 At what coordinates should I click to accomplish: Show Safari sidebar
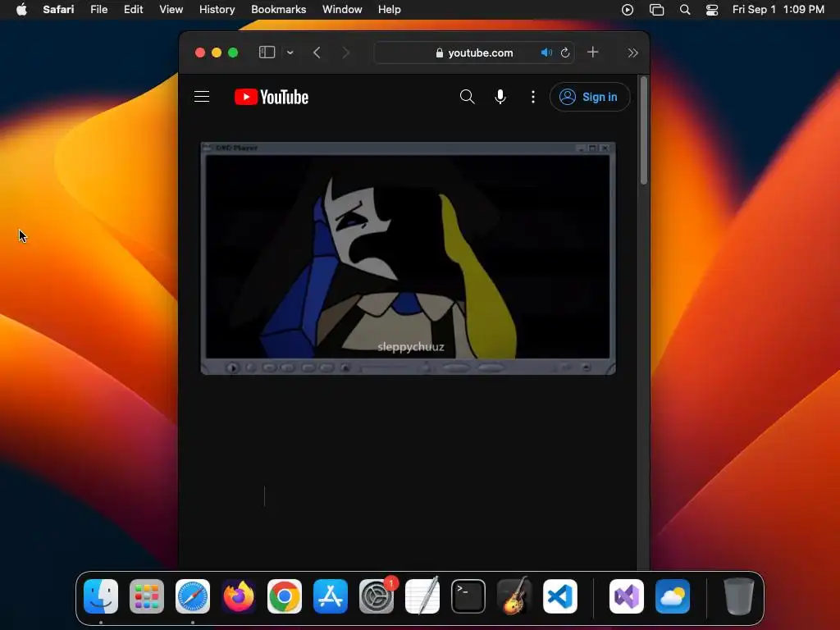click(x=267, y=52)
